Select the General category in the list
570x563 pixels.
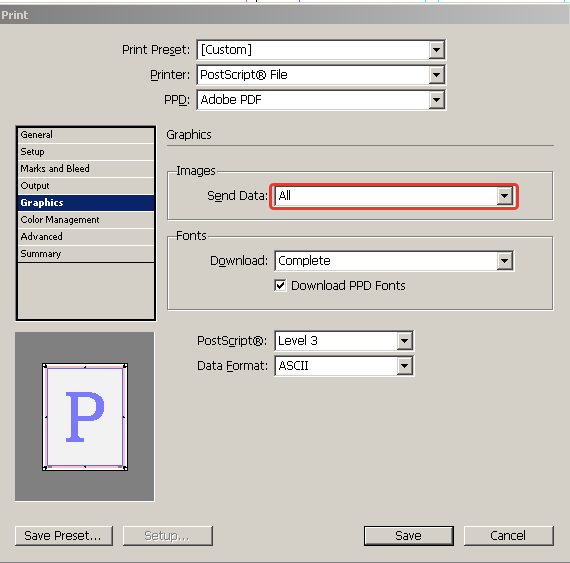point(86,135)
